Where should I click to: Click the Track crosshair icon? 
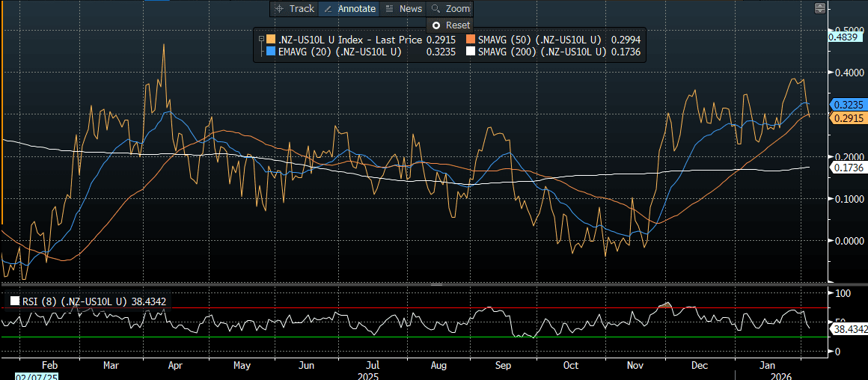[x=279, y=9]
